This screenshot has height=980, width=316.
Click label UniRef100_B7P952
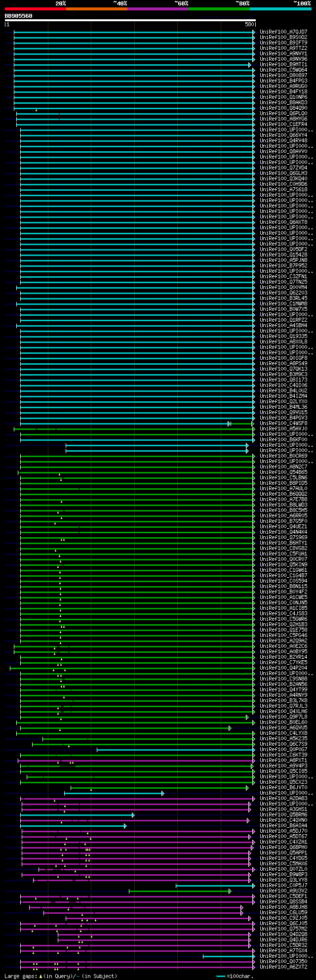pos(283,266)
